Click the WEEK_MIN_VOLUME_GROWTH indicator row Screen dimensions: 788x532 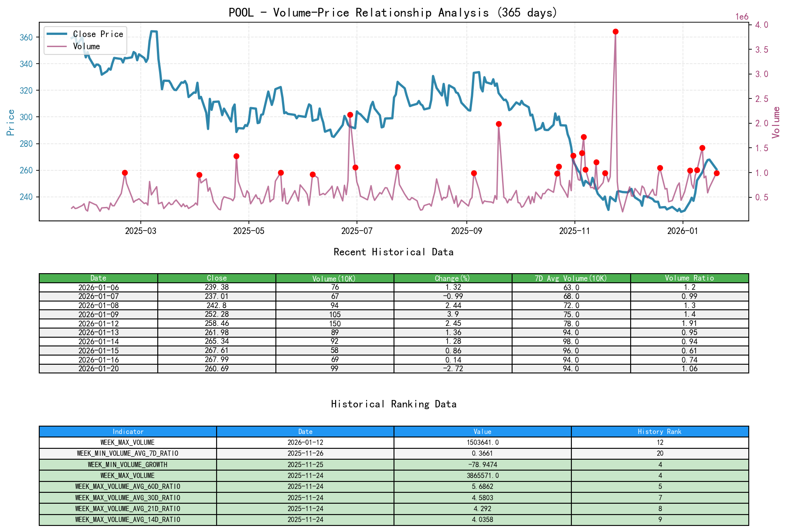pyautogui.click(x=127, y=464)
